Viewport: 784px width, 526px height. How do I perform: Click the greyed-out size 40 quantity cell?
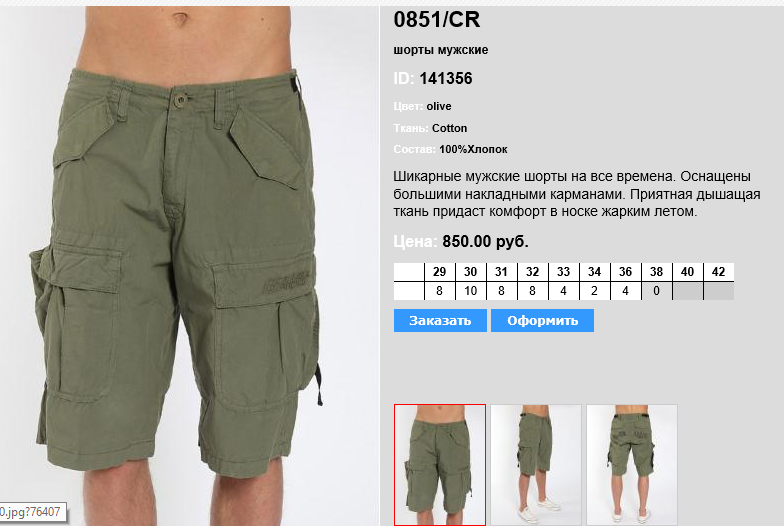pos(688,291)
